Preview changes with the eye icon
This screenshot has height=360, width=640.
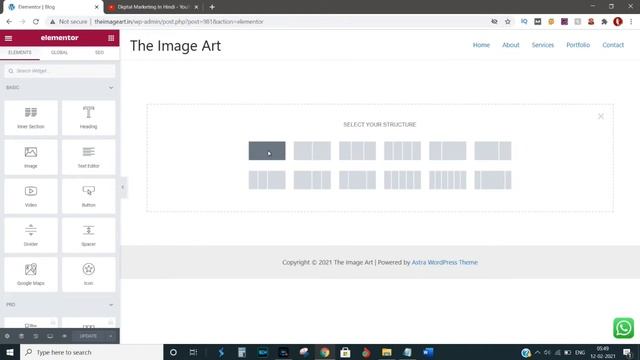click(64, 336)
